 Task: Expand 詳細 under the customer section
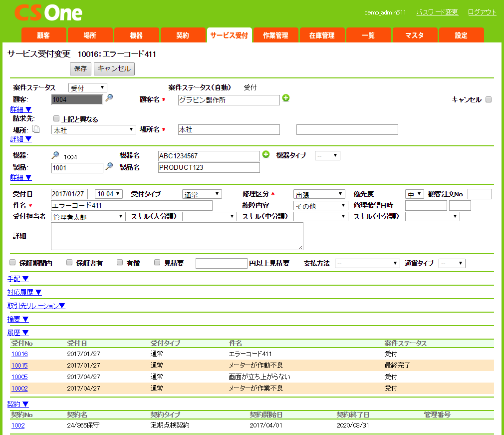pyautogui.click(x=21, y=109)
